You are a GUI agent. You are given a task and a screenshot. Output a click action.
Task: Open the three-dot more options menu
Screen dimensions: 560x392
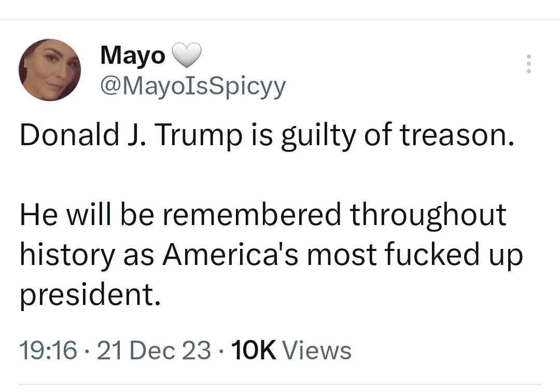click(x=529, y=64)
